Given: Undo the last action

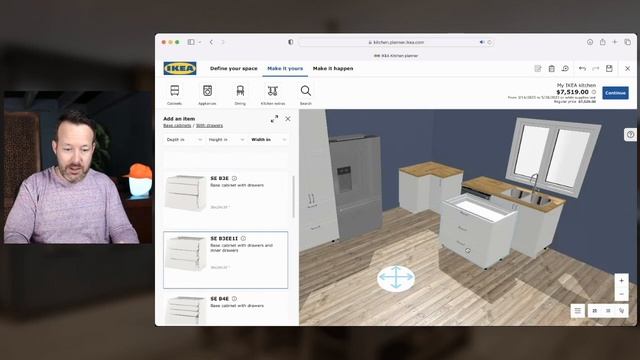Looking at the screenshot, I should 582,69.
